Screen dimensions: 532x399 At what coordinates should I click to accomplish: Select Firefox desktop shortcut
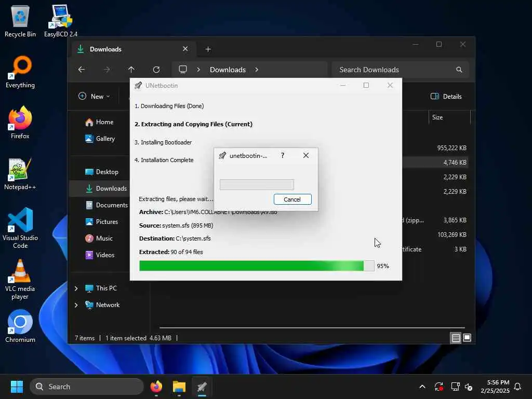[20, 123]
